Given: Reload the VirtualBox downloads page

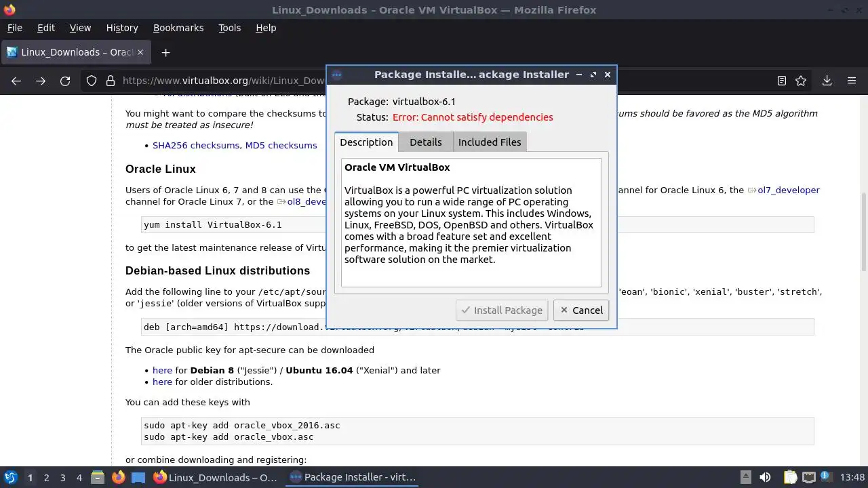Looking at the screenshot, I should coord(65,81).
